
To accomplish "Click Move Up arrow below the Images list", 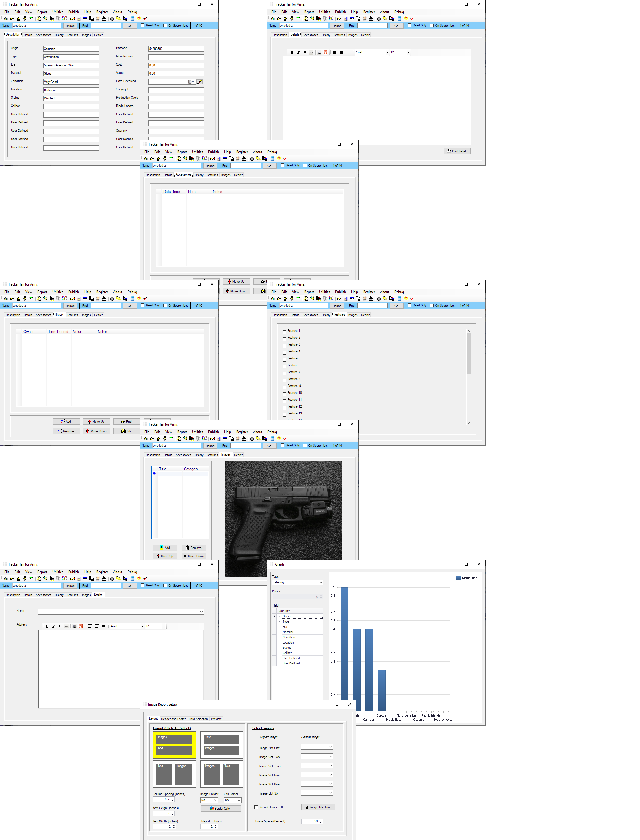I will pyautogui.click(x=165, y=556).
